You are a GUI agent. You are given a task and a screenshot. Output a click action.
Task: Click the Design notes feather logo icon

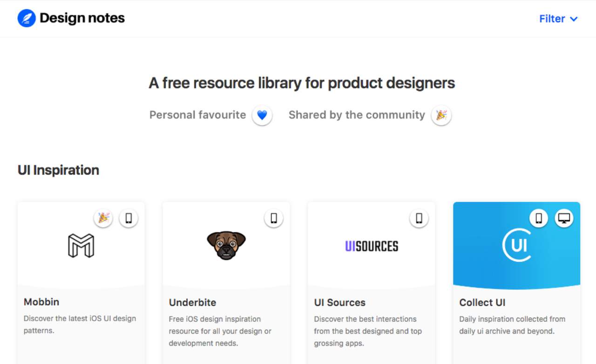[27, 18]
